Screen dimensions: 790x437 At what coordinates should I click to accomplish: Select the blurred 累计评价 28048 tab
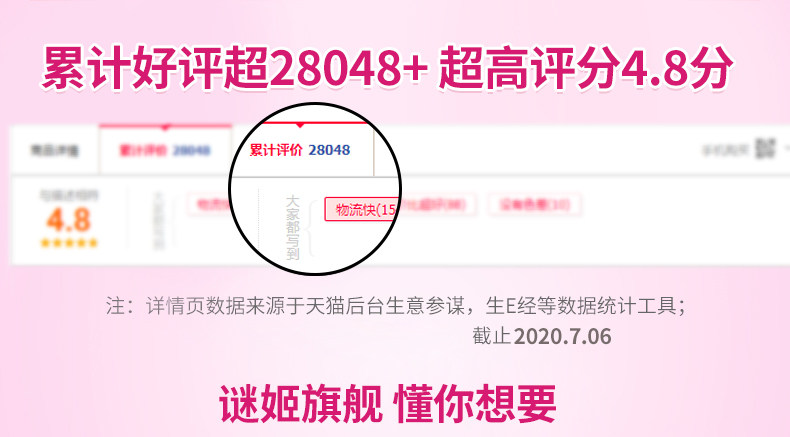coord(165,150)
